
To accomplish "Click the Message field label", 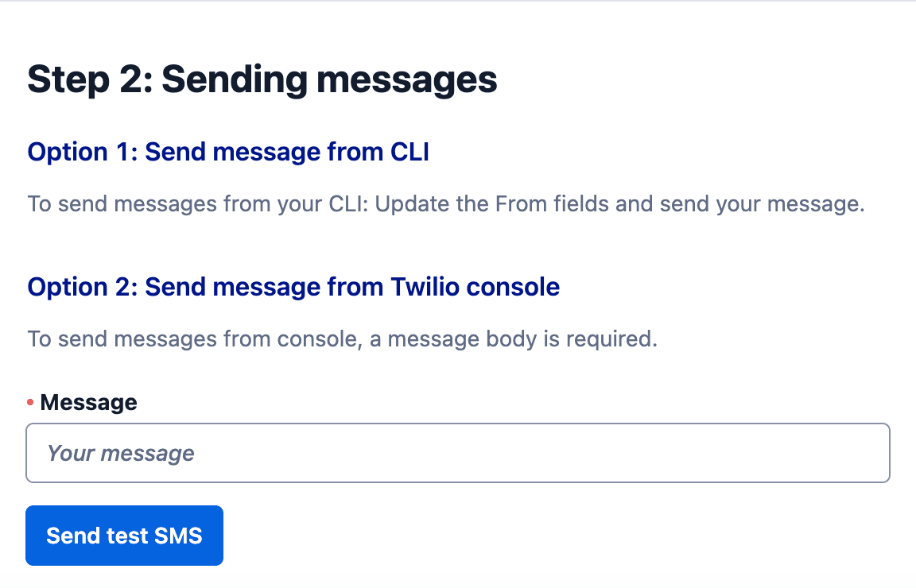I will point(88,403).
